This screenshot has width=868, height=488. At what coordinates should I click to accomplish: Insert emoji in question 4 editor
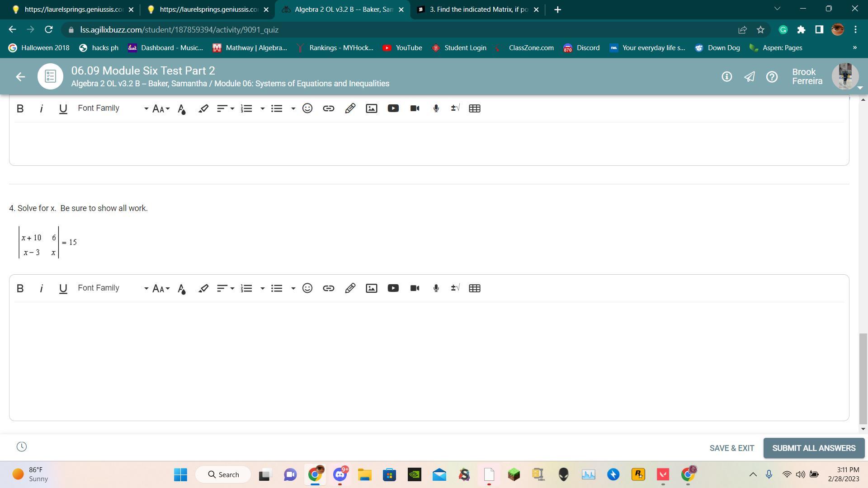tap(307, 288)
